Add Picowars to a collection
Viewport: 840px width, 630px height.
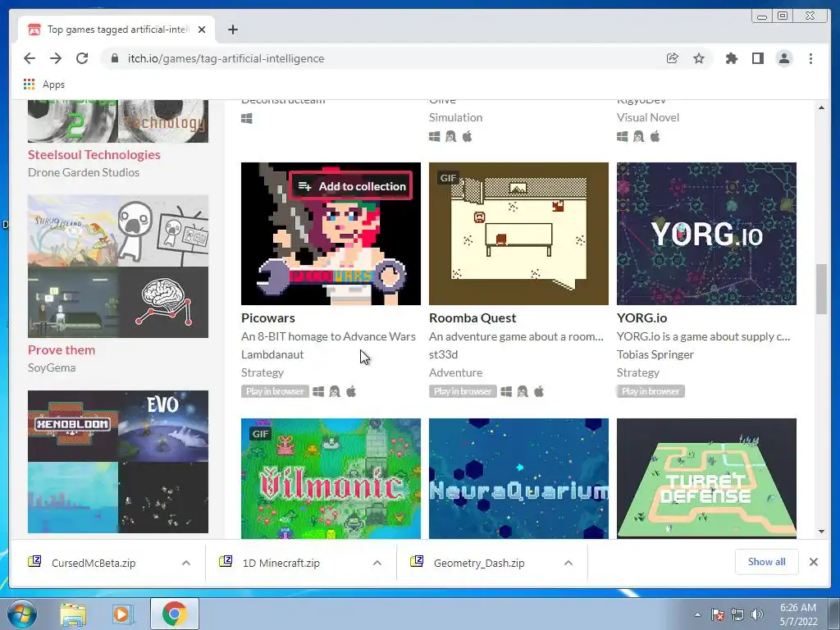tap(351, 186)
